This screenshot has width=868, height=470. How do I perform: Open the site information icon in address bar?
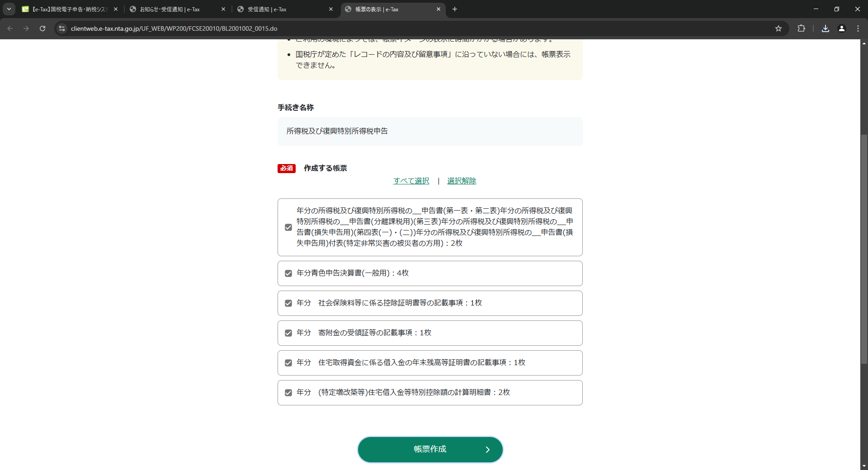62,28
